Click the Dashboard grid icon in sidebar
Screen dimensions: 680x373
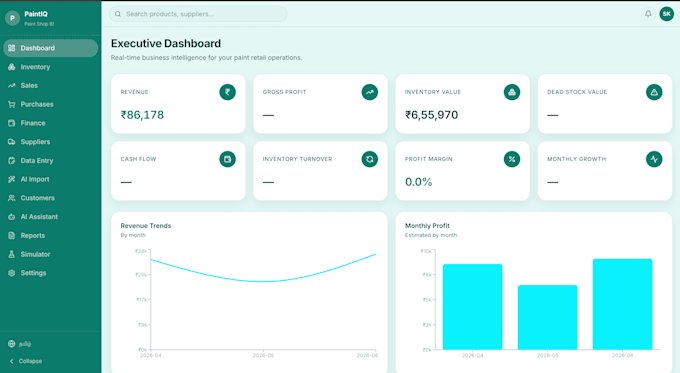click(x=12, y=48)
